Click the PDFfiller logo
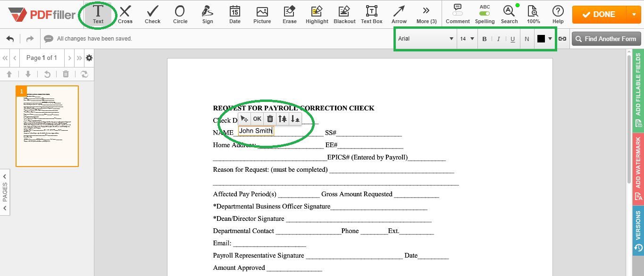Viewport: 644px width, 276px height. [42, 15]
